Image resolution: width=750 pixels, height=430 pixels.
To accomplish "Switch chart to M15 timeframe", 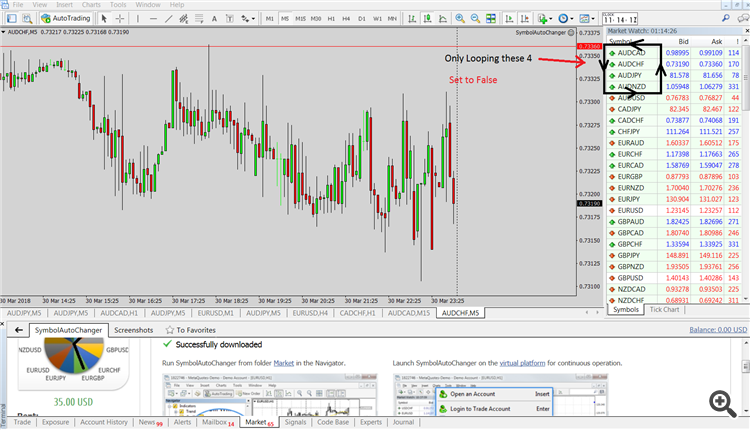I will coord(300,18).
